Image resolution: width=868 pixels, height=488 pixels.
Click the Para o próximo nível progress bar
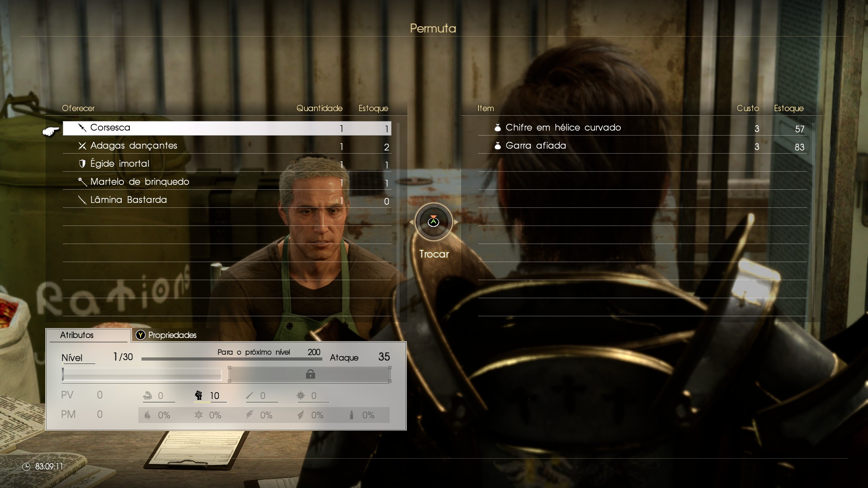coord(232,359)
